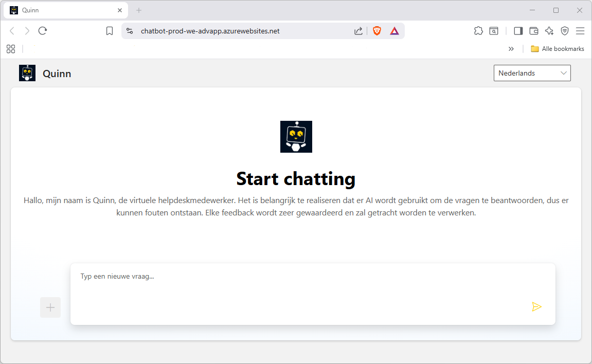Open the browser hamburger main menu
Viewport: 592px width, 364px height.
tap(580, 31)
